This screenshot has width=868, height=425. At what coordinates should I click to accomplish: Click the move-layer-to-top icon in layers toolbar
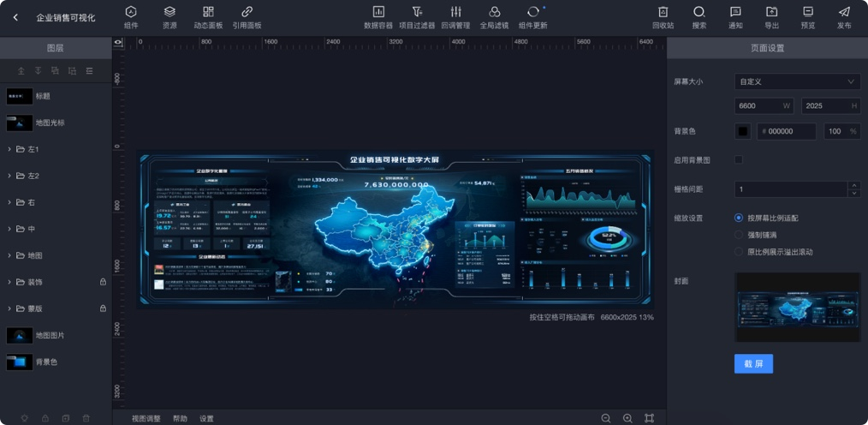(21, 70)
